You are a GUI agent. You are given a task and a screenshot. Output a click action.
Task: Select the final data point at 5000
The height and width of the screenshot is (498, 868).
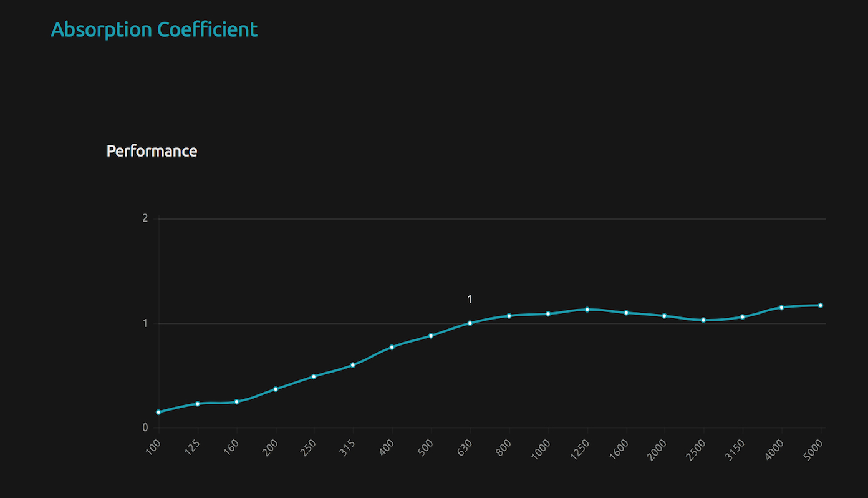pyautogui.click(x=821, y=305)
